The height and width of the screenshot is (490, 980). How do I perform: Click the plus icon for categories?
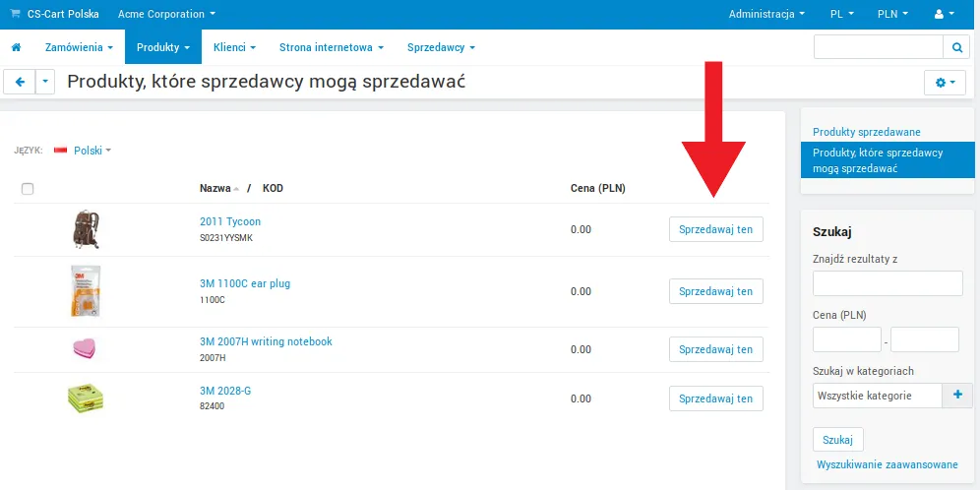[957, 395]
